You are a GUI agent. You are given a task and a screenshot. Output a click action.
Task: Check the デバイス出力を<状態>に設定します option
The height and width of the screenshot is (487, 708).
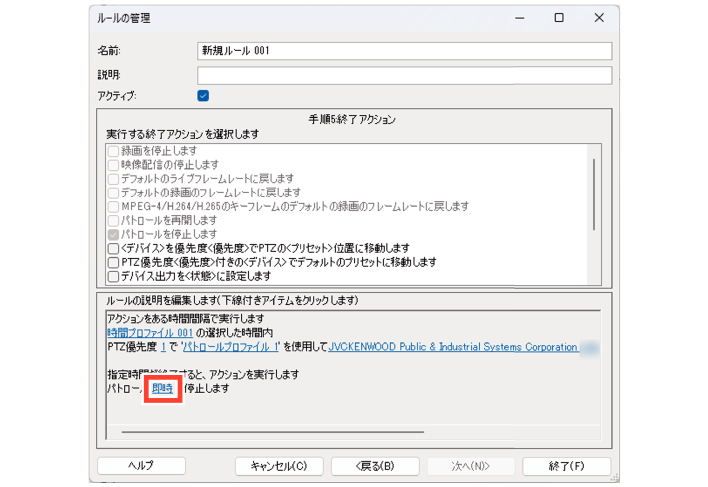coord(113,276)
